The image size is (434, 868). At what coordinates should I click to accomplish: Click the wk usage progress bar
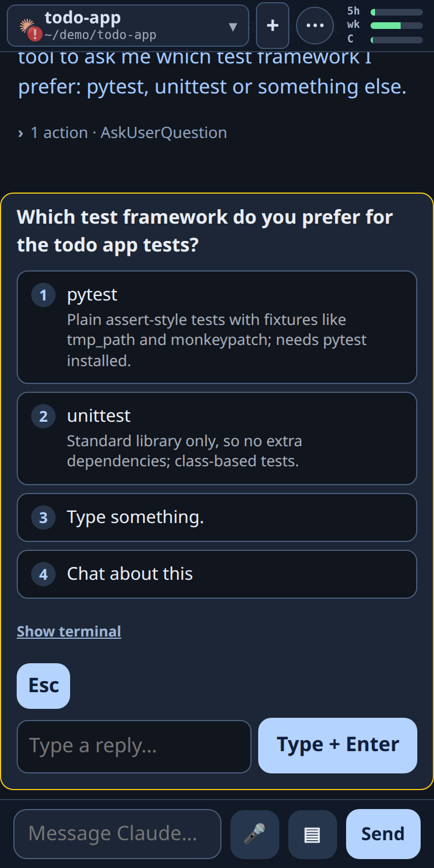[397, 26]
